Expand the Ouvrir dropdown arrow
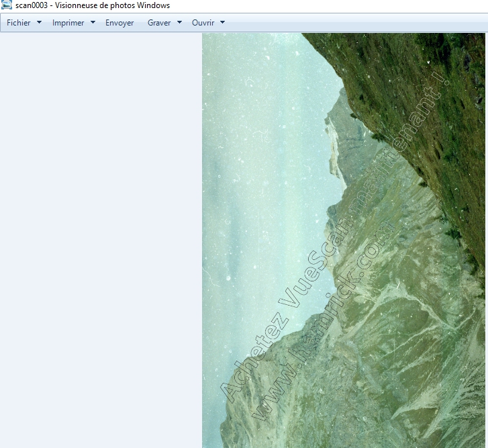 (x=222, y=22)
